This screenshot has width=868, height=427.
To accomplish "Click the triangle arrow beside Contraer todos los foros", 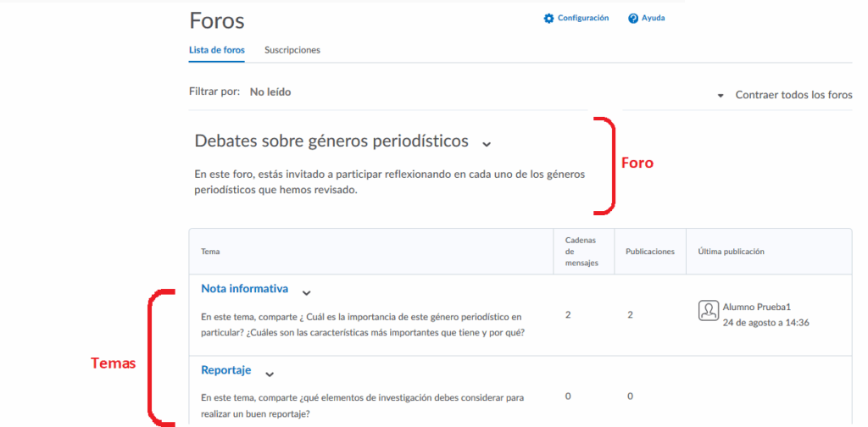I will click(721, 96).
